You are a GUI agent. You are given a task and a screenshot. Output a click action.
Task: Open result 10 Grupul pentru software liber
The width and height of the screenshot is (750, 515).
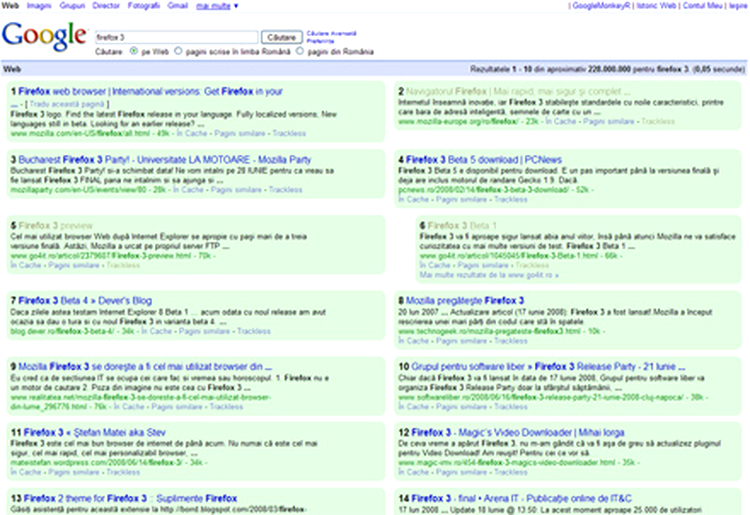548,367
